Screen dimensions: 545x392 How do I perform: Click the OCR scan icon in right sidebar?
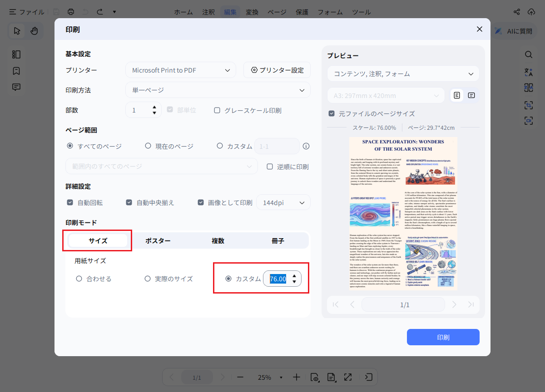[529, 105]
